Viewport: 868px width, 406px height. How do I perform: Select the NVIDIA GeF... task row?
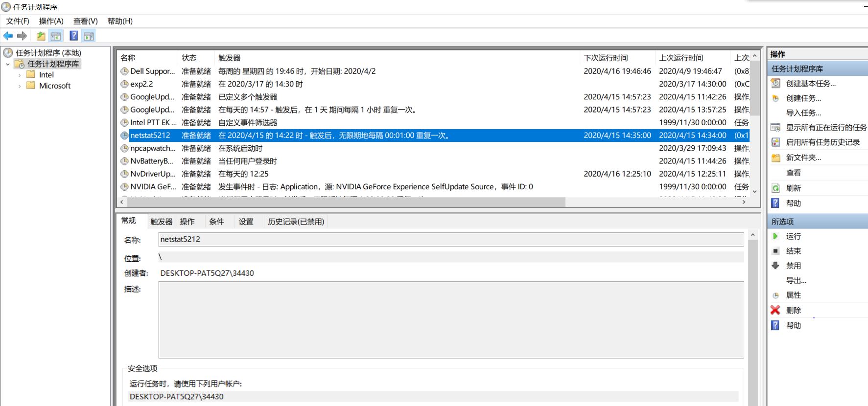(x=434, y=186)
